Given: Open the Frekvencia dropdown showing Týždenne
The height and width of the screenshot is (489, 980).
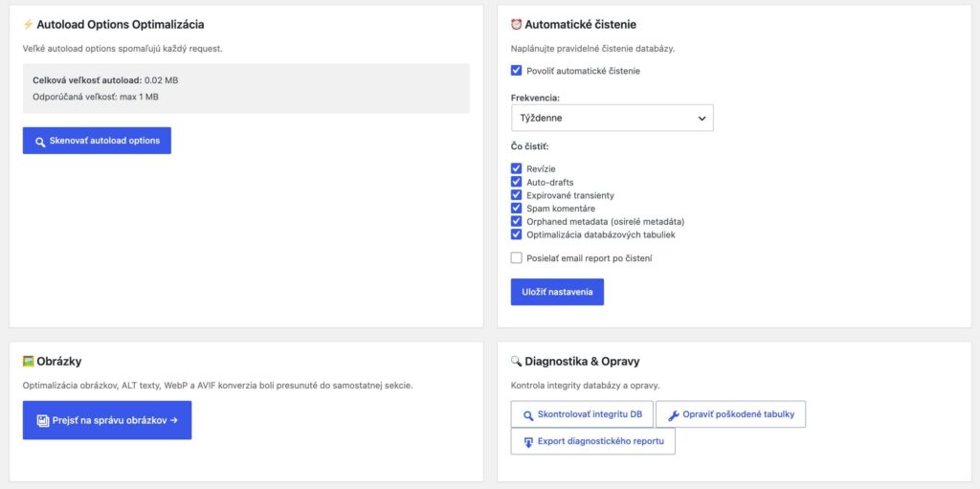Looking at the screenshot, I should (x=612, y=118).
